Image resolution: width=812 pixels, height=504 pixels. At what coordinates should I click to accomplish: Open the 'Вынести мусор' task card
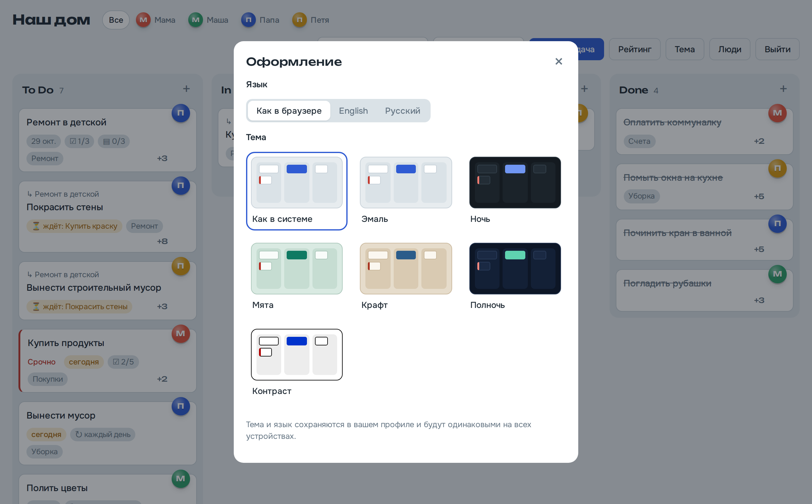(107, 433)
